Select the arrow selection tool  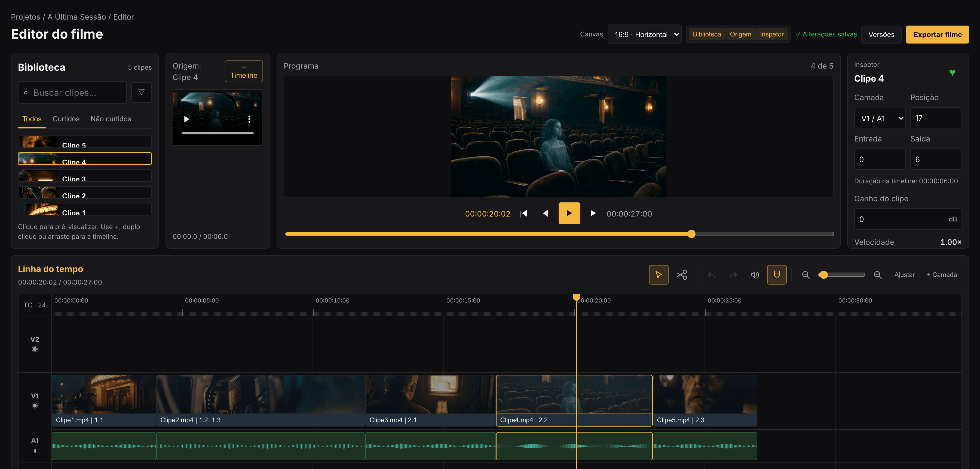pos(659,274)
